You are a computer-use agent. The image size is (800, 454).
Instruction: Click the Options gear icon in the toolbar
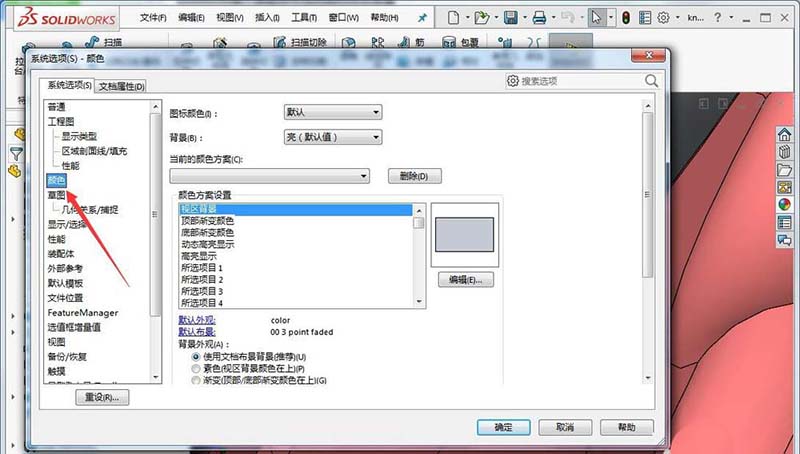(x=663, y=18)
